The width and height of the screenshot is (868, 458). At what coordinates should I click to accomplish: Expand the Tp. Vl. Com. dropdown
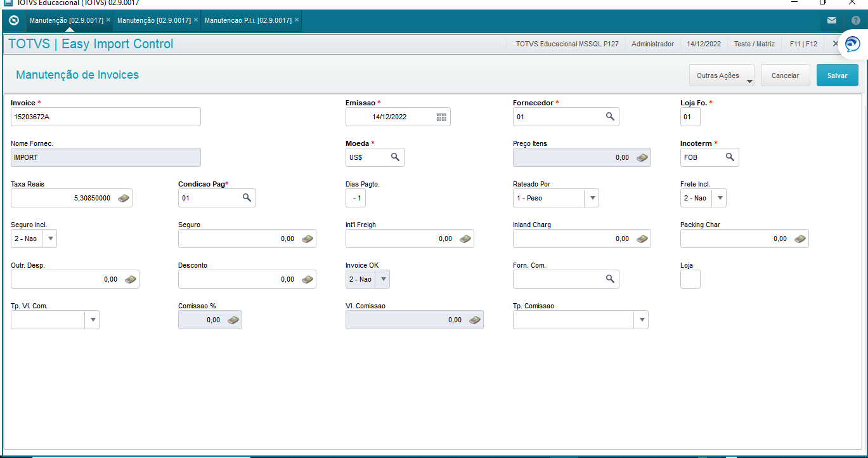click(92, 320)
